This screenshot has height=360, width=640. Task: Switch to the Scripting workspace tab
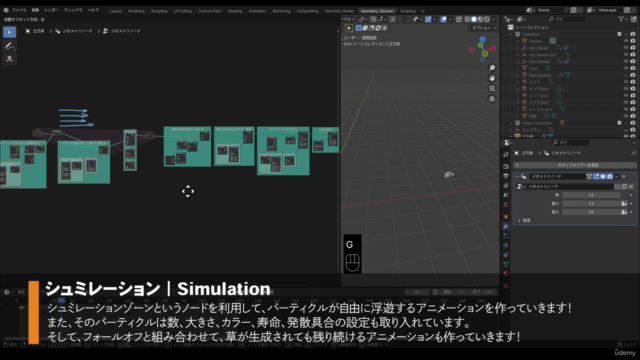coord(408,11)
